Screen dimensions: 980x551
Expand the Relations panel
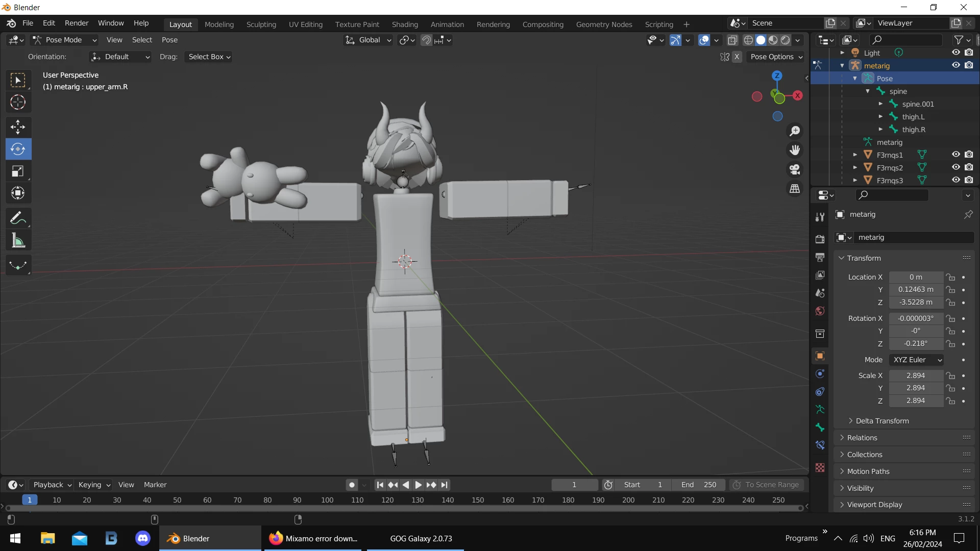pyautogui.click(x=862, y=438)
